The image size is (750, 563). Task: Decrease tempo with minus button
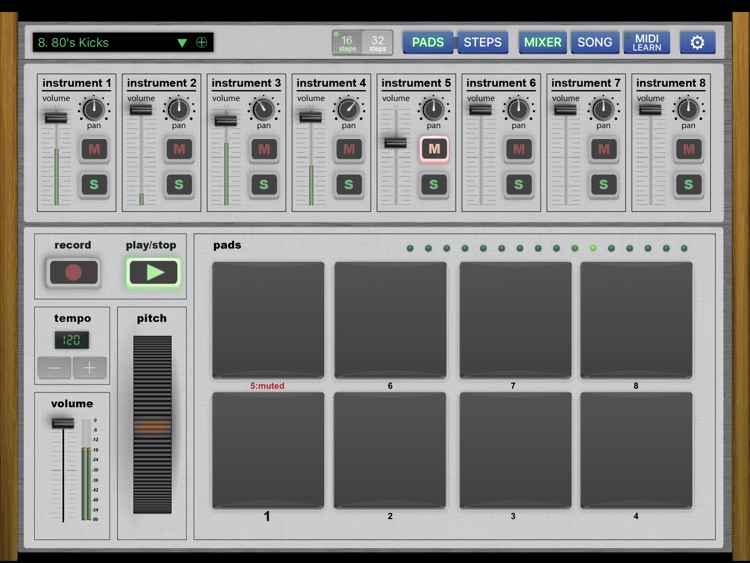point(55,368)
